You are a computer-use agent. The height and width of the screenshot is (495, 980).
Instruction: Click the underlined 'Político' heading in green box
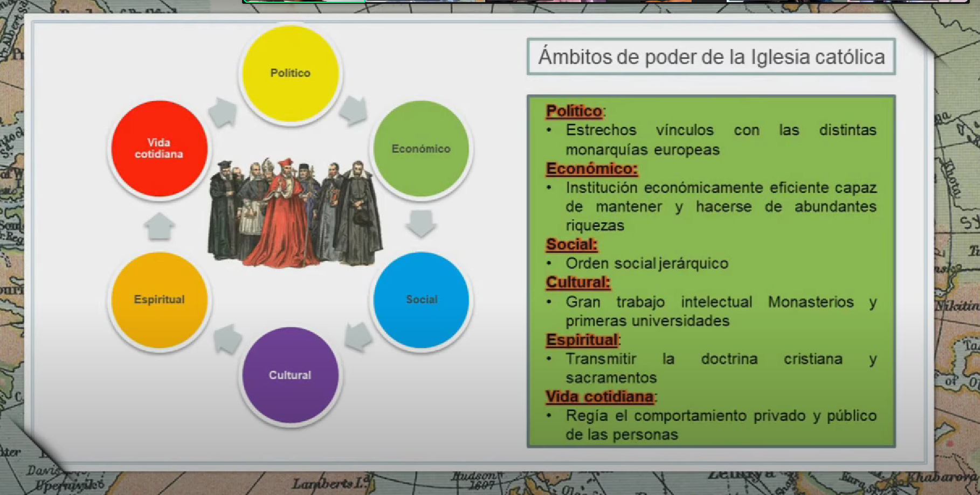coord(574,111)
